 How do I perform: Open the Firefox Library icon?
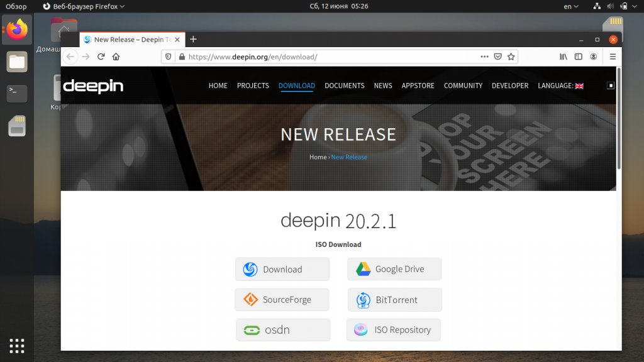tap(563, 56)
